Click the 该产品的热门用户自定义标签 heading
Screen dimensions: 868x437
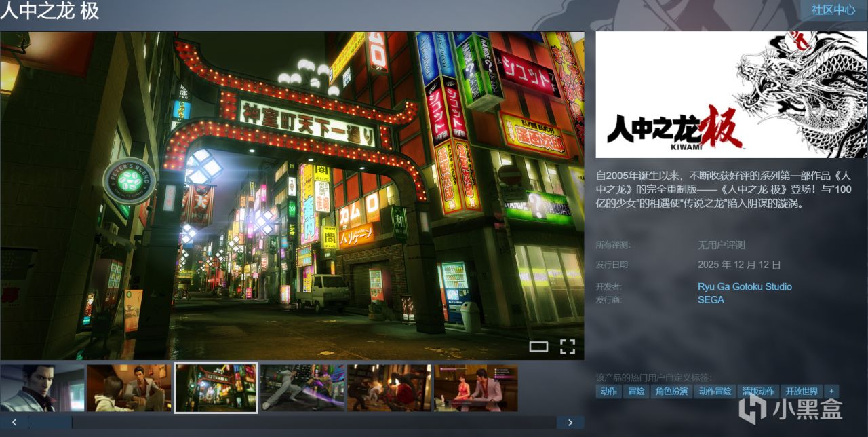point(654,377)
